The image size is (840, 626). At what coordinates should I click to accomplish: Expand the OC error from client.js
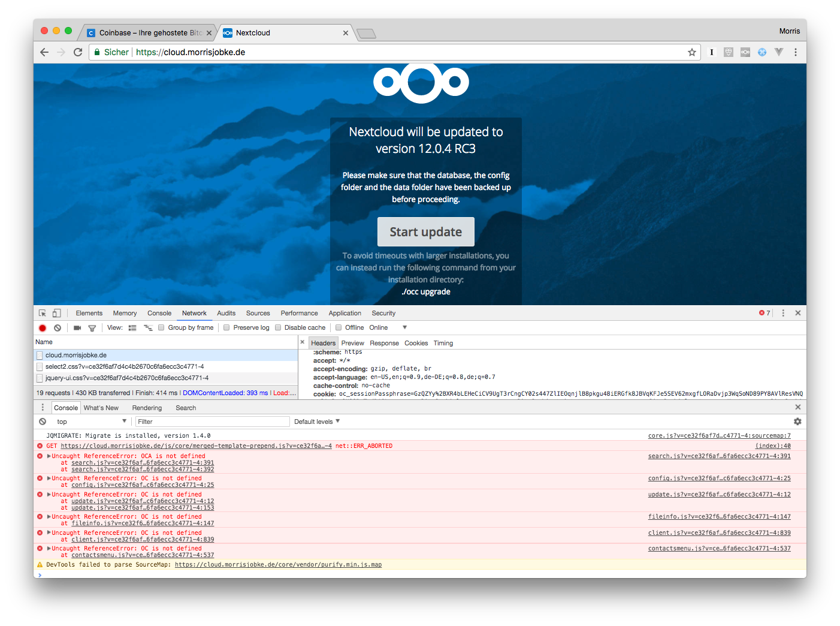(x=49, y=533)
